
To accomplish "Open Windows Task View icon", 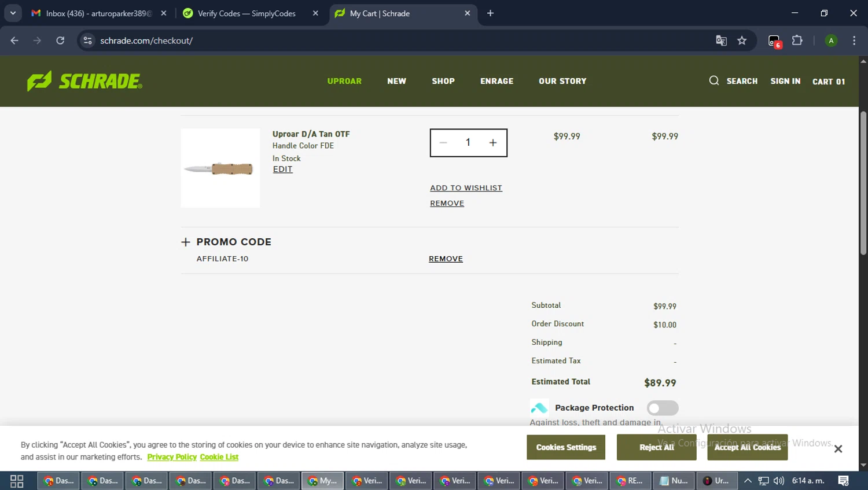I will (17, 481).
